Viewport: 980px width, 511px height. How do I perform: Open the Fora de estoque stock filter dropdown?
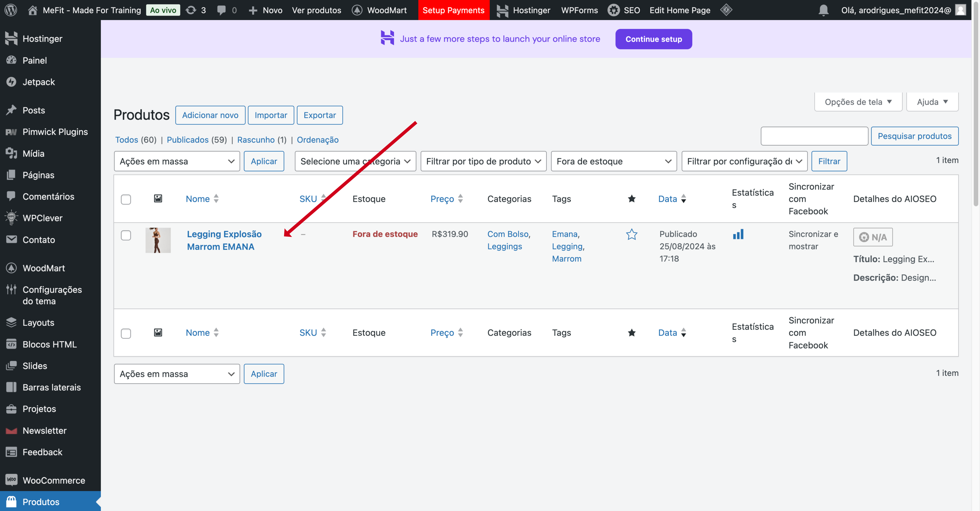[614, 161]
